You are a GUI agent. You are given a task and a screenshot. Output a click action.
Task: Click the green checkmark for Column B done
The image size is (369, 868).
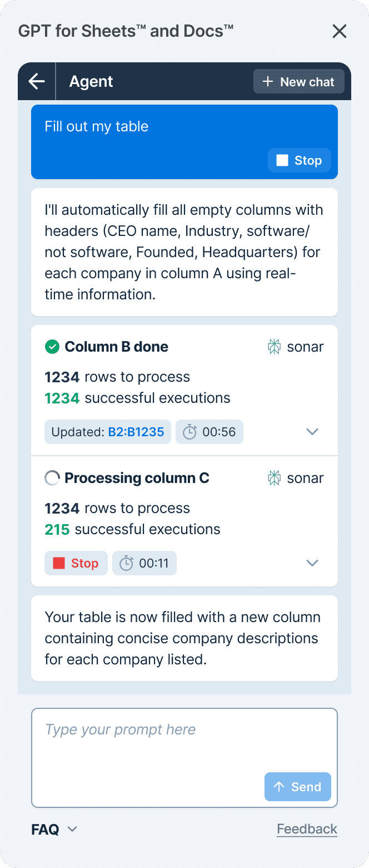52,347
